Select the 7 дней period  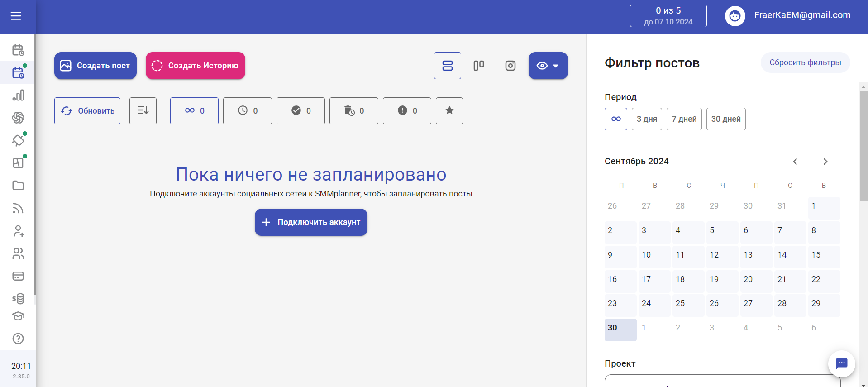pyautogui.click(x=684, y=119)
